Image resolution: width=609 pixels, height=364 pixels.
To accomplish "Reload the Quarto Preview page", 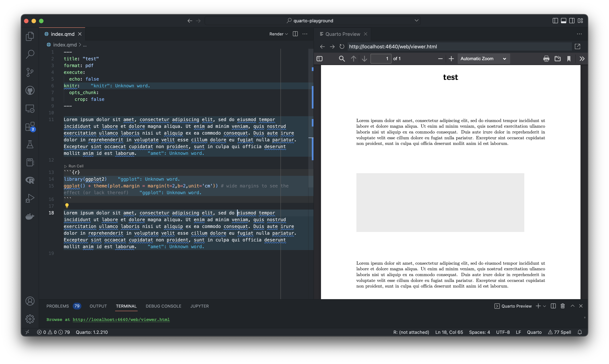I will 342,47.
